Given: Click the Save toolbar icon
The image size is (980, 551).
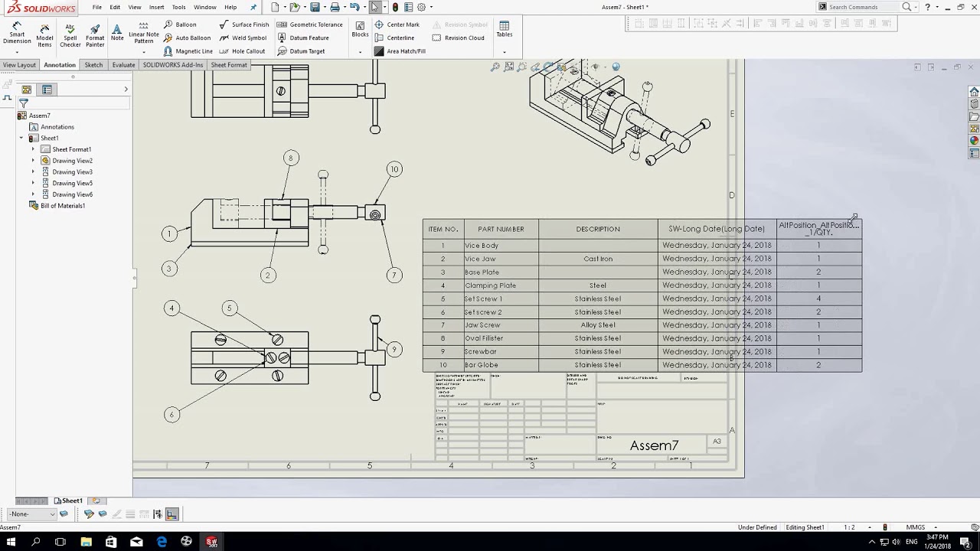Looking at the screenshot, I should click(x=315, y=7).
